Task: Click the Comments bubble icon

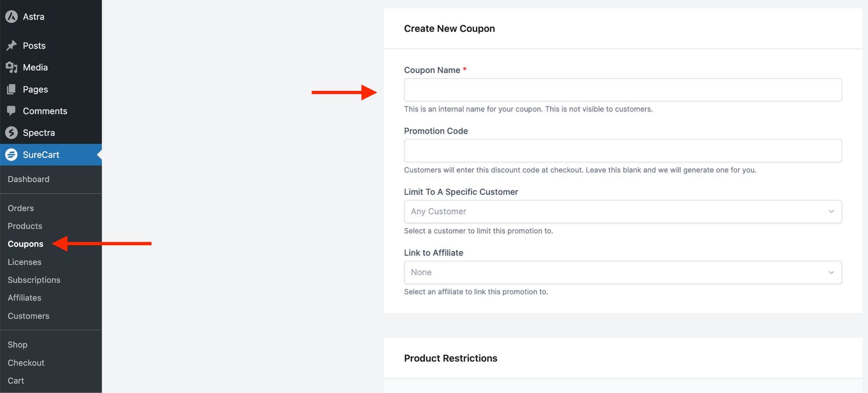Action: [x=12, y=111]
